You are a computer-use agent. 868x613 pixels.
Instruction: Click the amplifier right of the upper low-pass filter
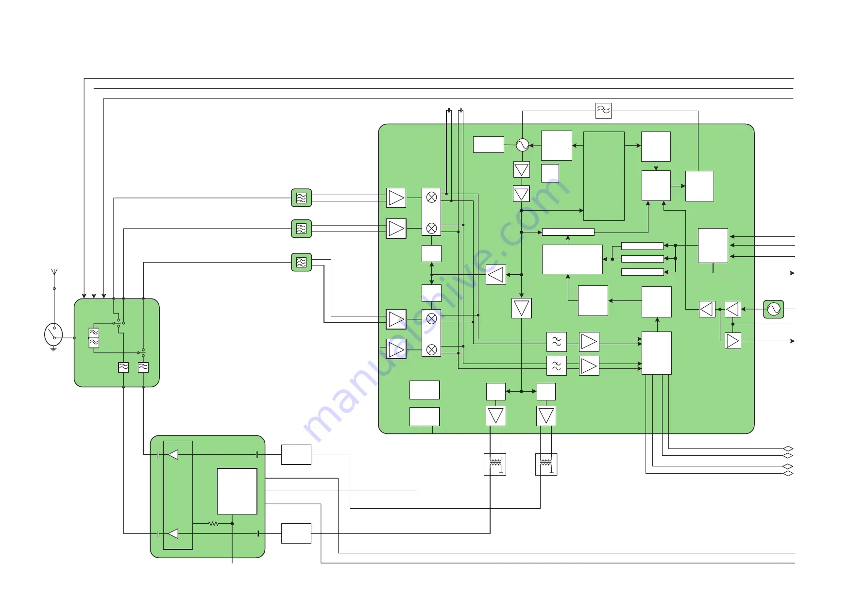tap(589, 342)
